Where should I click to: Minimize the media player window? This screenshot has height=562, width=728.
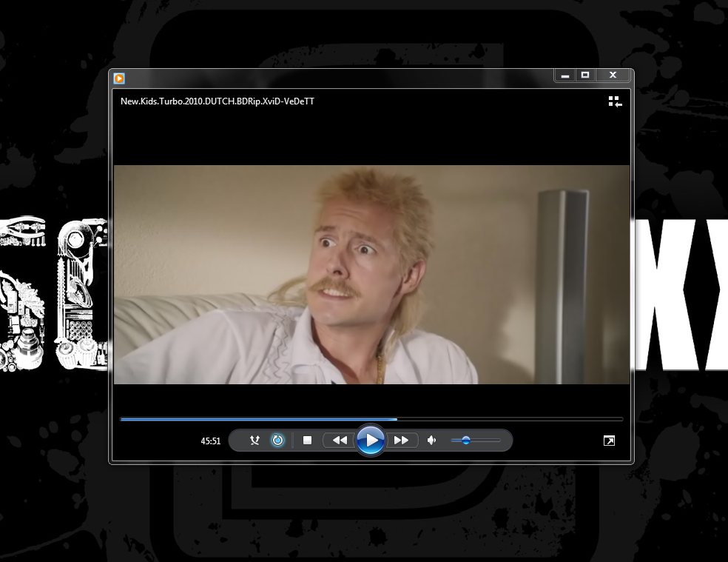click(565, 76)
